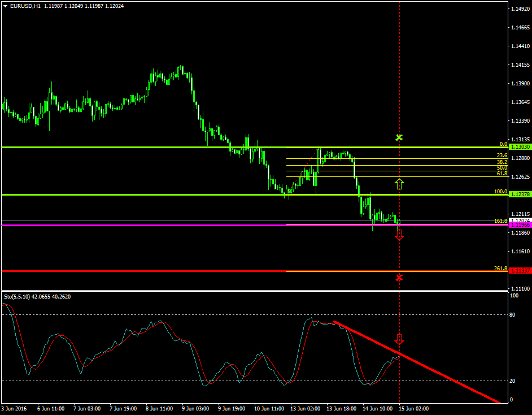Click the green up arrow on chart

tap(399, 184)
